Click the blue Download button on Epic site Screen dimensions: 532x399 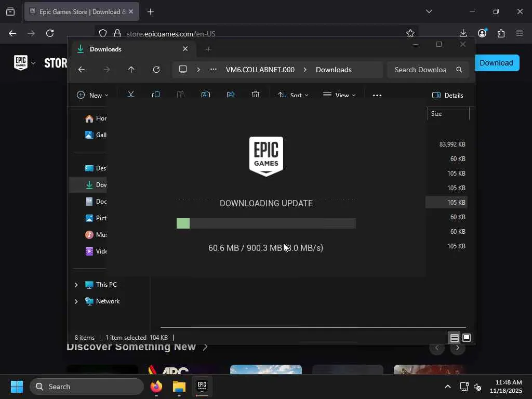tap(496, 63)
